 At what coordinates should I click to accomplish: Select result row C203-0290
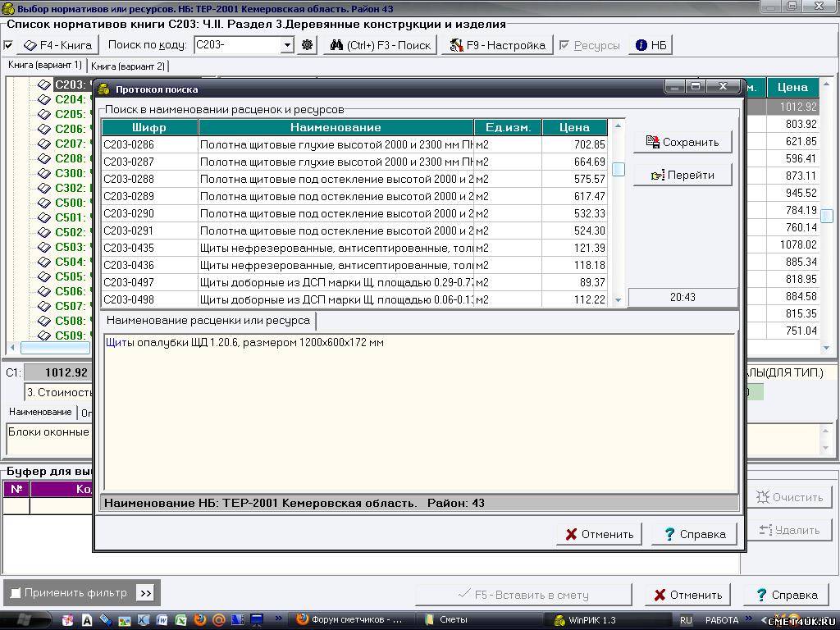pos(354,213)
